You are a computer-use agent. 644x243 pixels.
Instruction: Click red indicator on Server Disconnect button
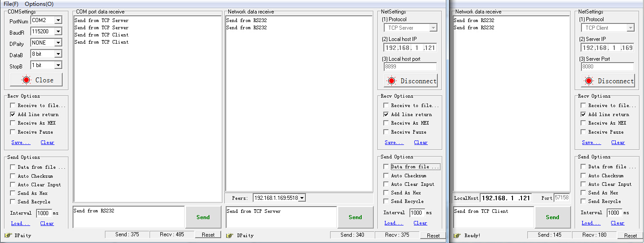[x=392, y=81]
